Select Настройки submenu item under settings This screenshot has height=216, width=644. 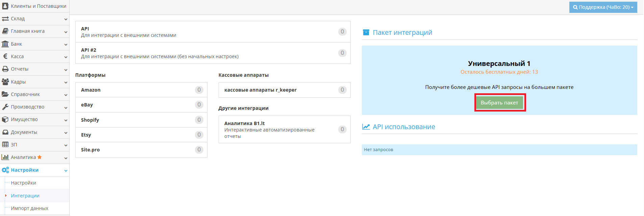click(x=23, y=183)
